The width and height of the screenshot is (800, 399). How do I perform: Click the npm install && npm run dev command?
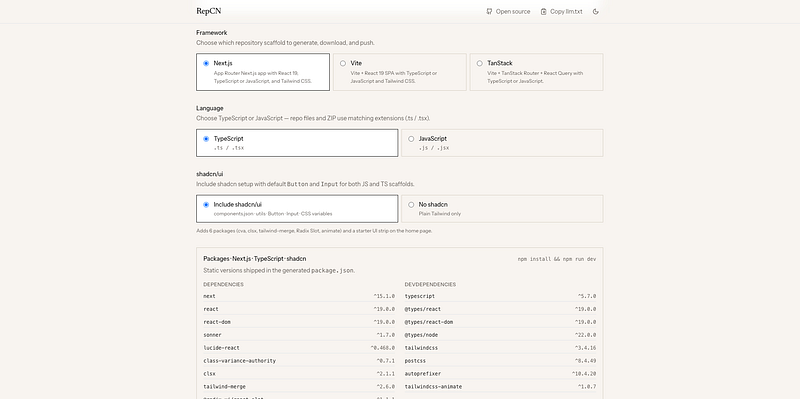click(x=557, y=259)
